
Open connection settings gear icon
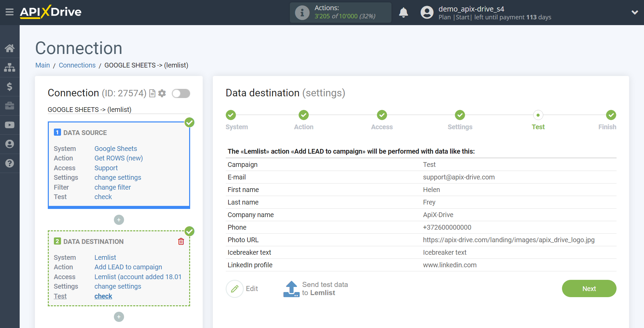(162, 93)
